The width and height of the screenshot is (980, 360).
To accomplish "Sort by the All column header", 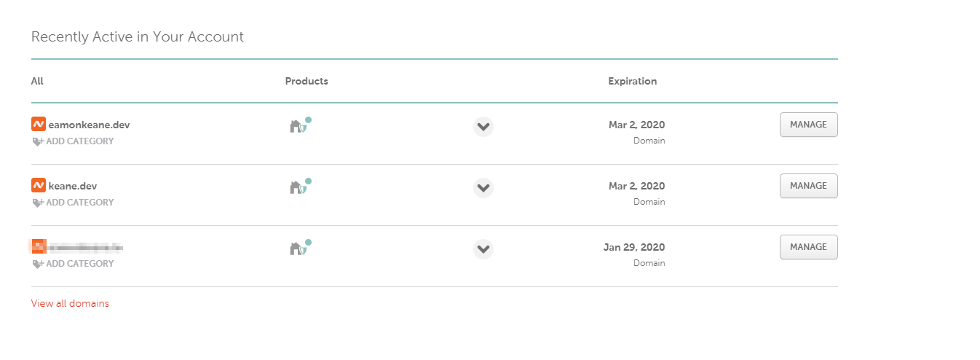I will pos(37,81).
